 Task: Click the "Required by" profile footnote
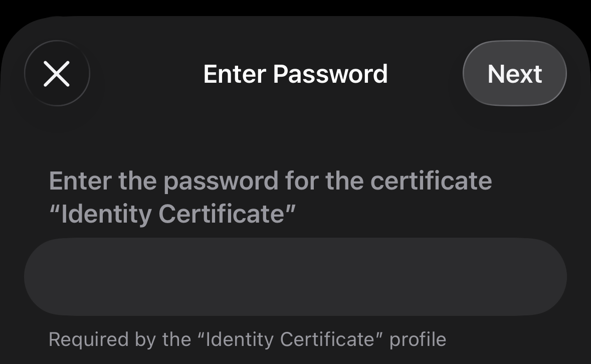(247, 339)
